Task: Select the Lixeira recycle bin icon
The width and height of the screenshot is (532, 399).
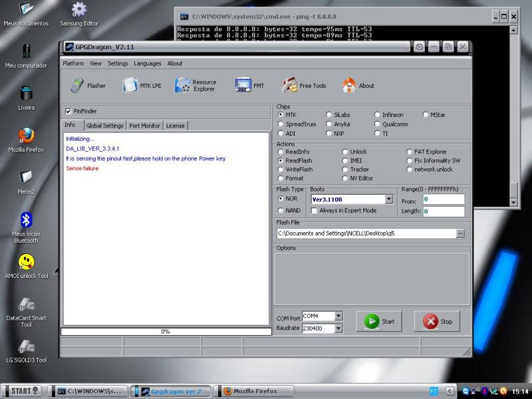Action: point(26,98)
